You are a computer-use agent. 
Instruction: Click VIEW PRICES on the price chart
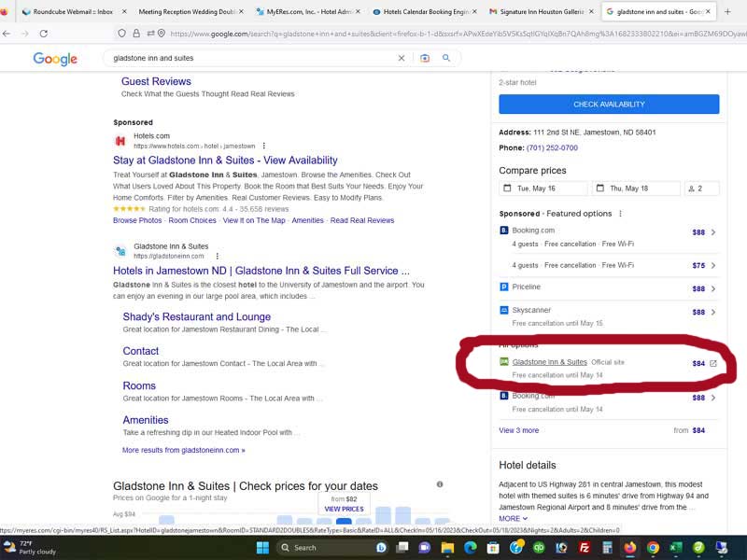coord(344,509)
